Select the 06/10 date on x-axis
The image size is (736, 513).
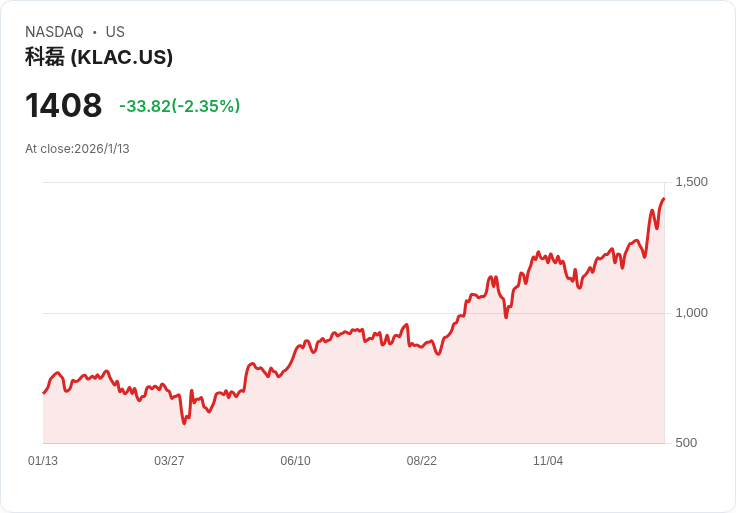point(295,461)
